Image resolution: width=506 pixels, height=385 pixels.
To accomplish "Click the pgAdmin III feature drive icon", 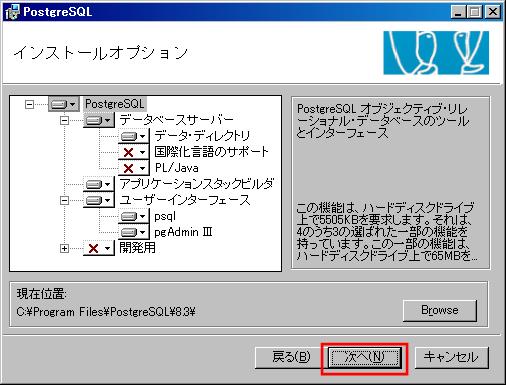I will pyautogui.click(x=133, y=232).
